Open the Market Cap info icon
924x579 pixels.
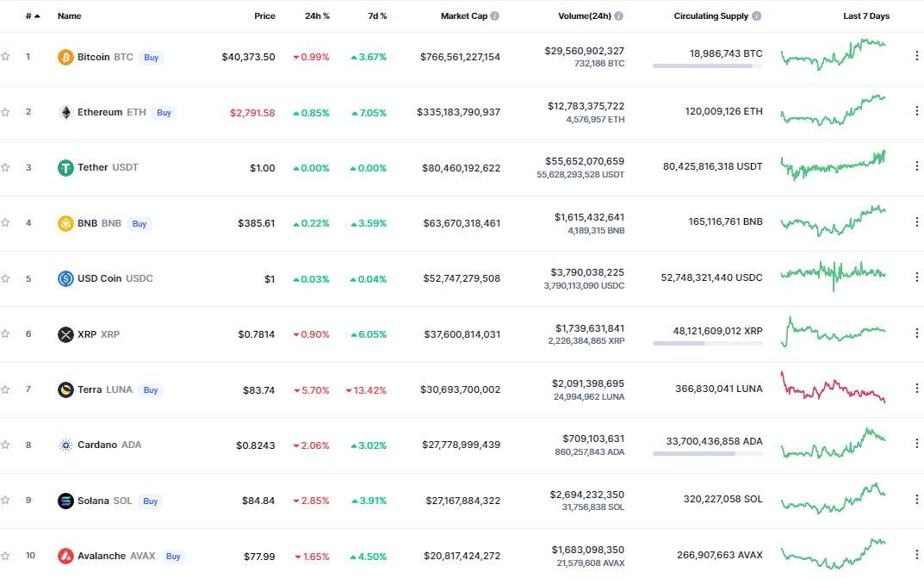[495, 16]
